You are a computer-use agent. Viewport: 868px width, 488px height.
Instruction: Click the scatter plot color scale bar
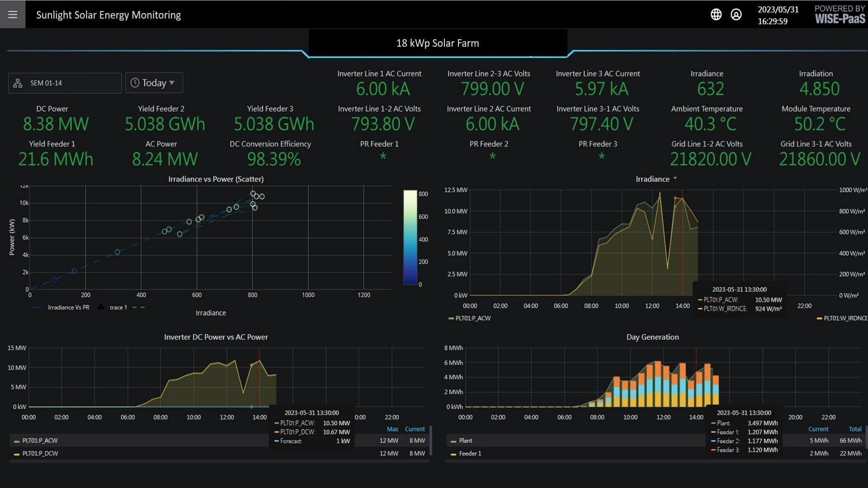[x=410, y=237]
